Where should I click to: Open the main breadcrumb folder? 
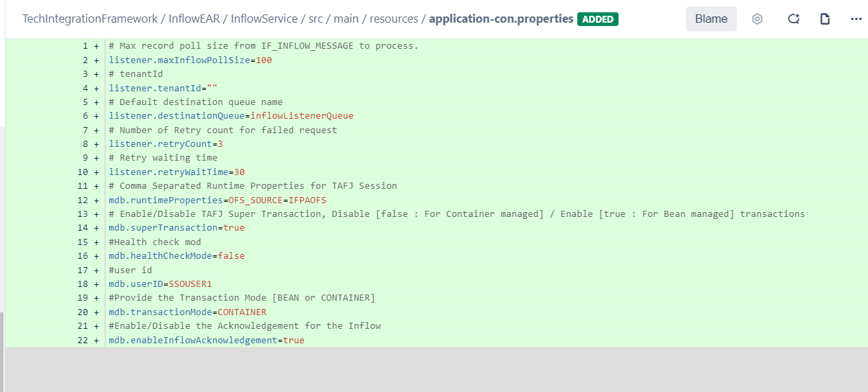(x=347, y=19)
